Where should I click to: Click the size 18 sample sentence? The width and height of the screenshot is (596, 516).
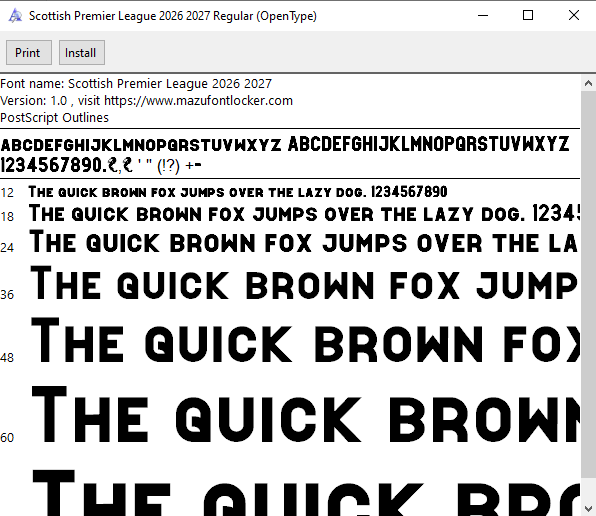pyautogui.click(x=304, y=214)
